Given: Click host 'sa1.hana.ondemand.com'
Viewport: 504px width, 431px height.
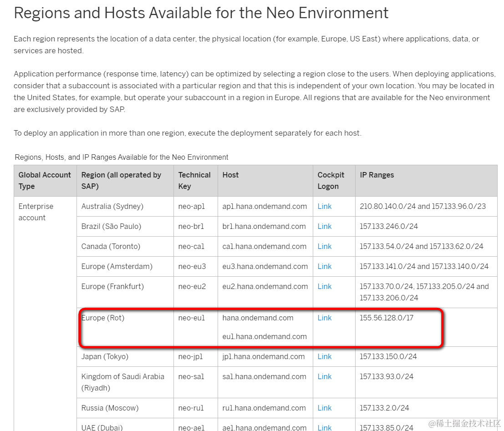Looking at the screenshot, I should (264, 376).
